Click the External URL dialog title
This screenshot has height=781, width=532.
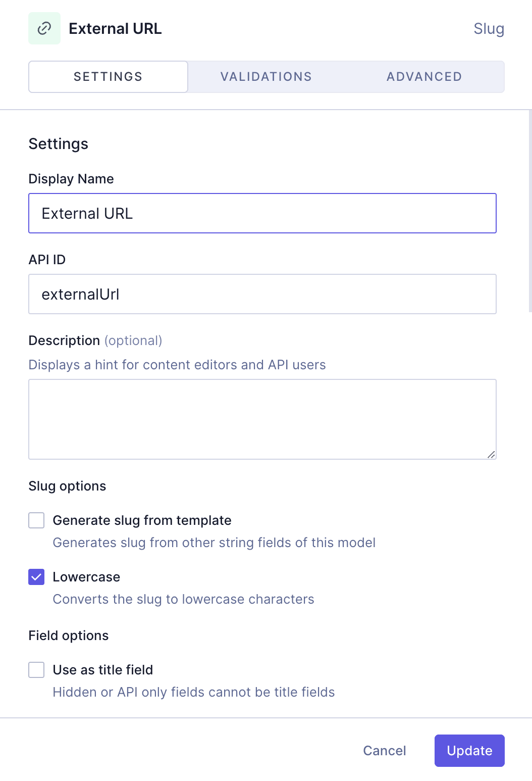(x=116, y=28)
